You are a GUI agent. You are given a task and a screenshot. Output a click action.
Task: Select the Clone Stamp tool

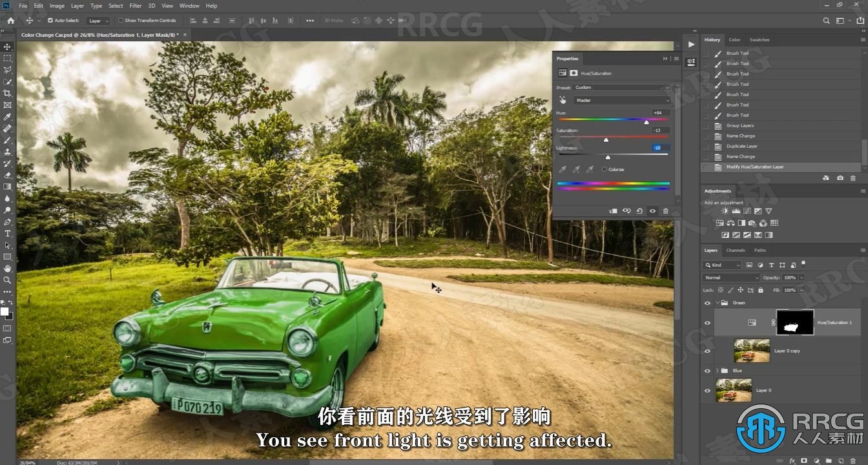click(7, 152)
